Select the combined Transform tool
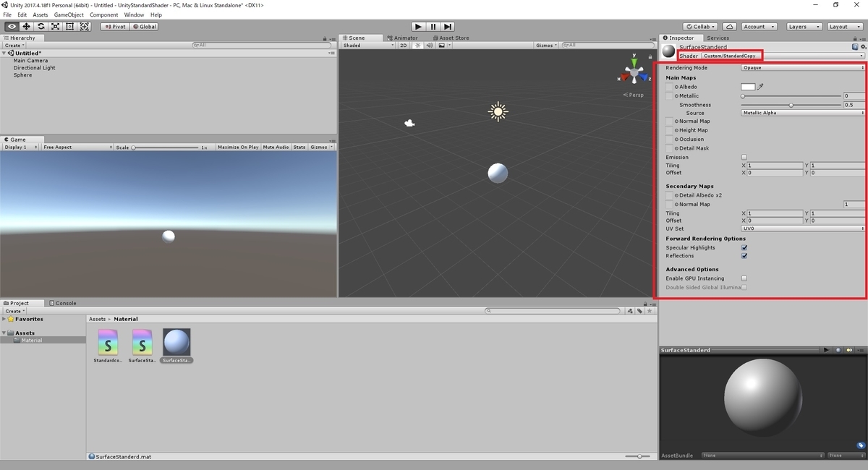 (x=85, y=27)
